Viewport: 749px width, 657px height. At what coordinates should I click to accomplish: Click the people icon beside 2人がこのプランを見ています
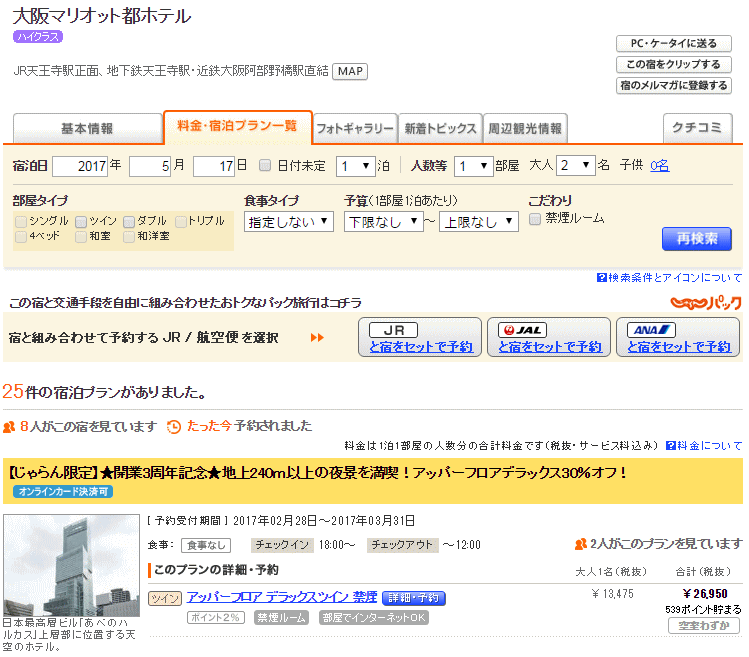580,544
